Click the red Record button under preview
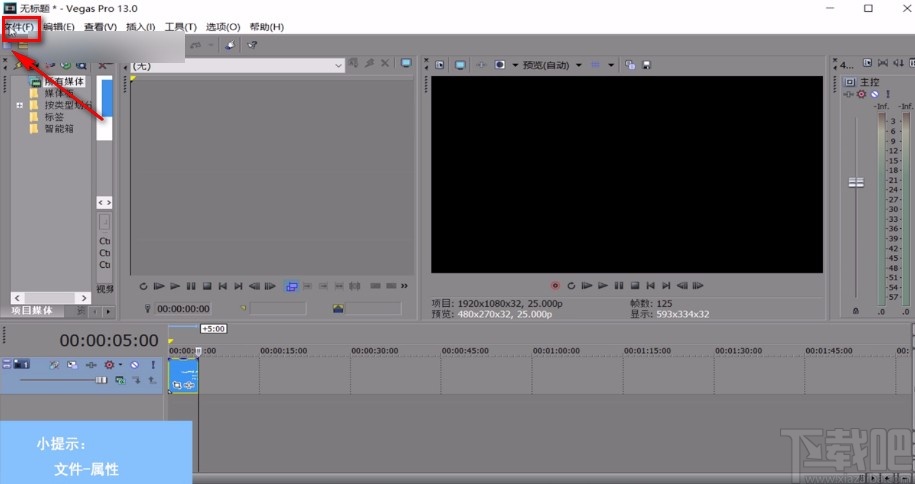 555,285
